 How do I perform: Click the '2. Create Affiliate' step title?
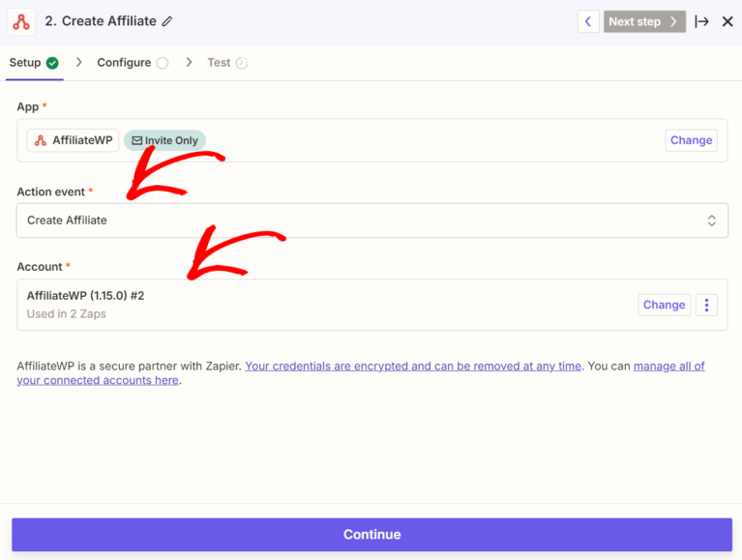(x=101, y=21)
